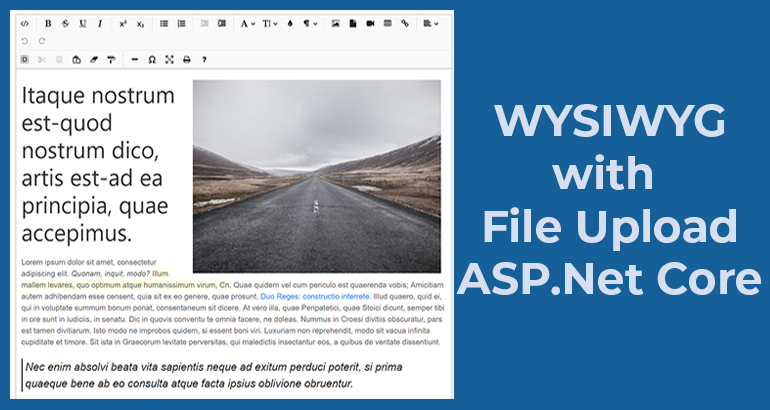Image resolution: width=770 pixels, height=410 pixels.
Task: Toggle strikethrough formatting
Action: pos(65,24)
